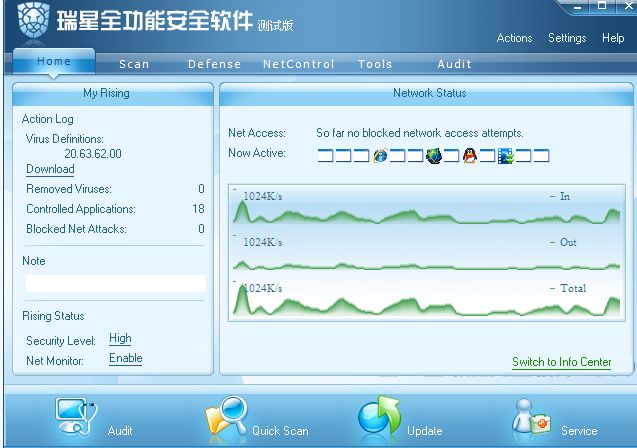Select the green globe process icon in Now Active
Screen dimensions: 637x448
coord(434,156)
